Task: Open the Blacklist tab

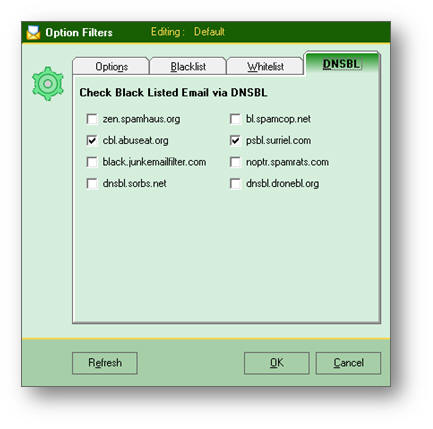Action: 188,66
